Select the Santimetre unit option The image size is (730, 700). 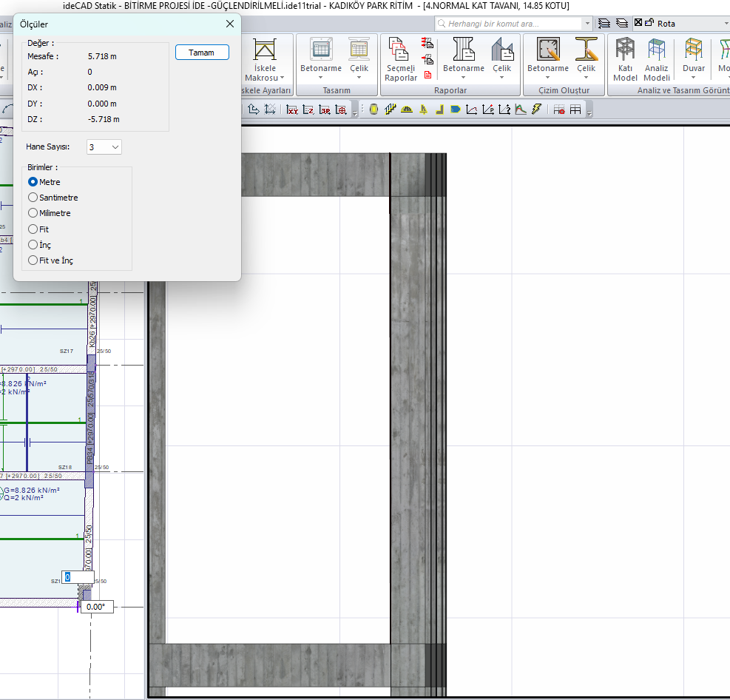33,198
